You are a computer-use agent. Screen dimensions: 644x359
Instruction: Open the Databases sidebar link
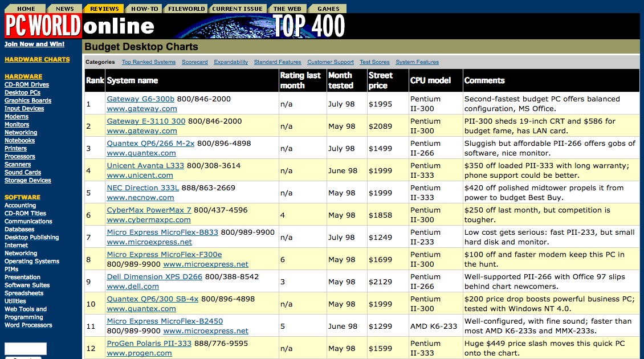[x=19, y=229]
